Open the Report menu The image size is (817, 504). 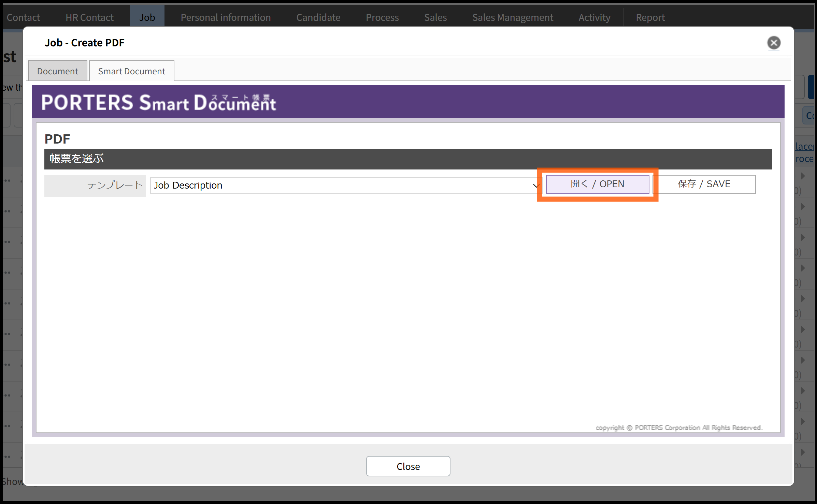click(x=650, y=17)
